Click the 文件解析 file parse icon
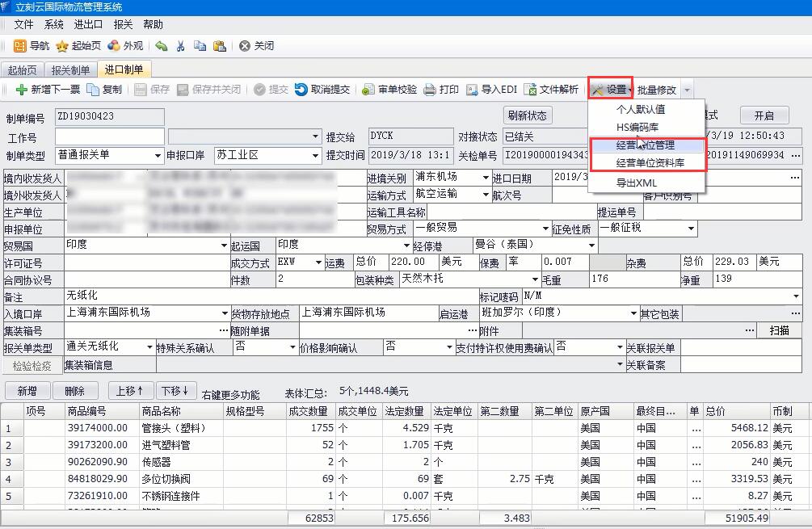812x529 pixels. pyautogui.click(x=531, y=90)
